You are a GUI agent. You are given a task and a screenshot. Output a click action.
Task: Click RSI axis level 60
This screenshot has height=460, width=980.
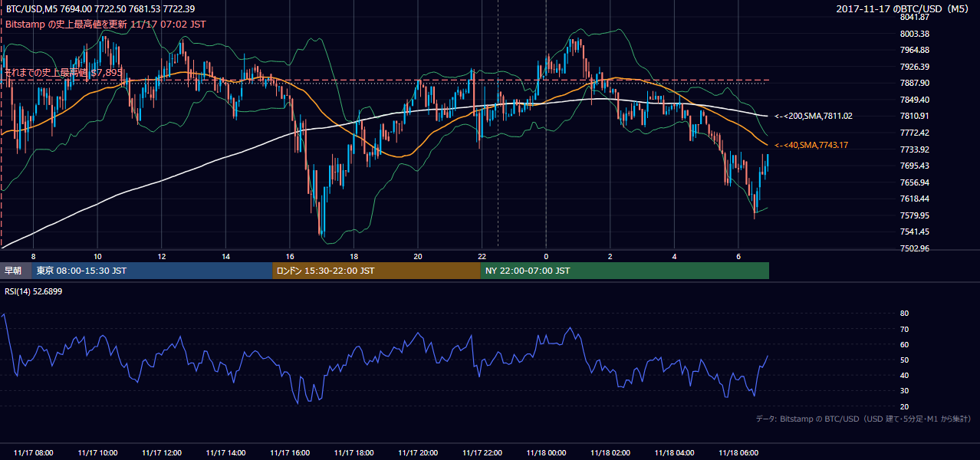coord(904,344)
